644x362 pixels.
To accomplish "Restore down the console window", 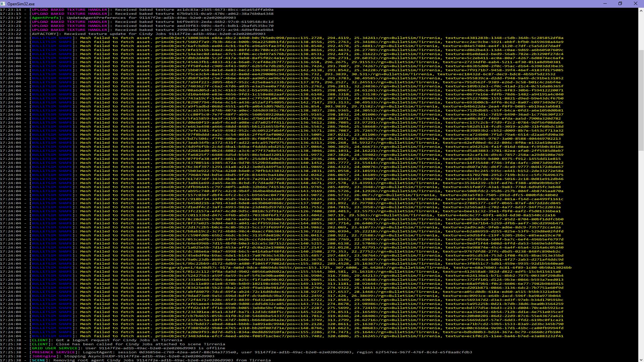I will [x=620, y=4].
